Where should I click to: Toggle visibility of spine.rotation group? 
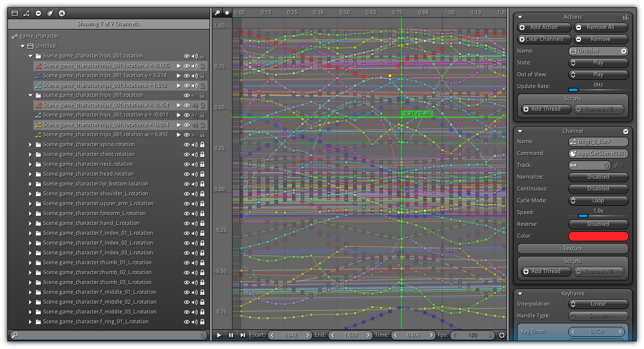tap(187, 145)
